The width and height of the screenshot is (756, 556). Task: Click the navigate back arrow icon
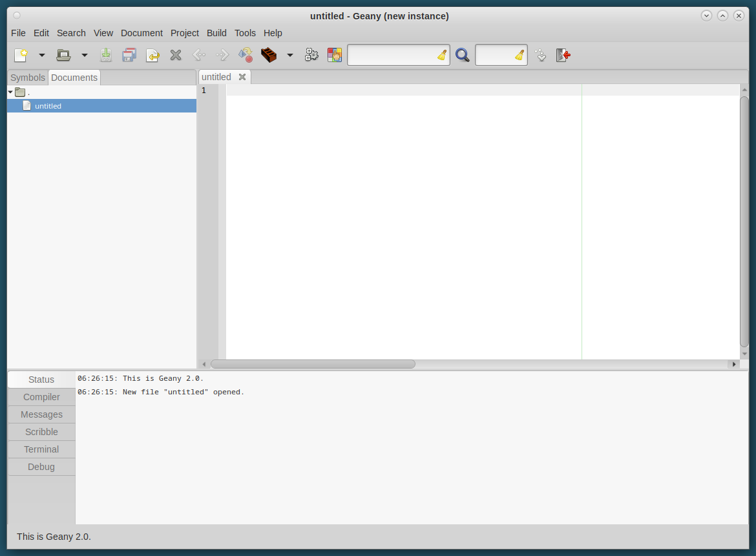tap(199, 55)
